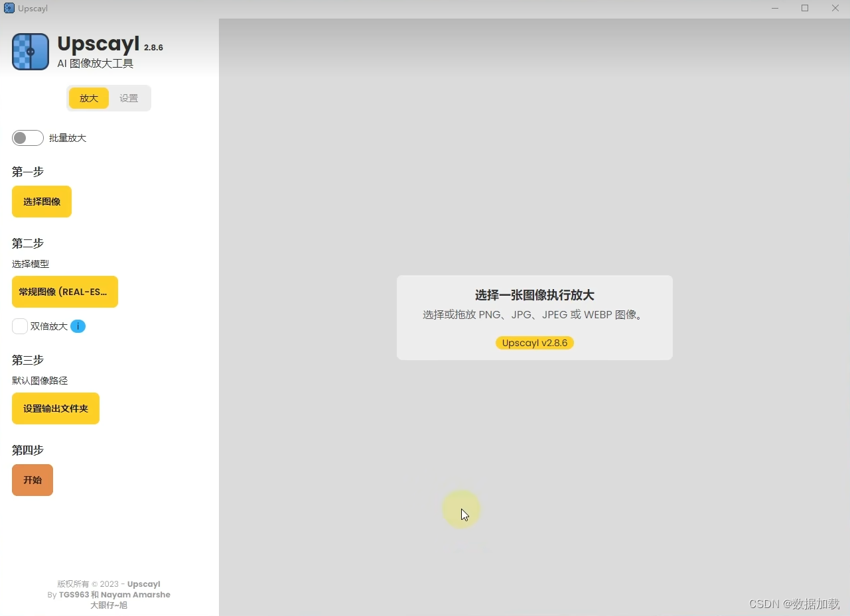Switch to the 放大 tab
Screen dimensions: 850x616
coord(89,98)
